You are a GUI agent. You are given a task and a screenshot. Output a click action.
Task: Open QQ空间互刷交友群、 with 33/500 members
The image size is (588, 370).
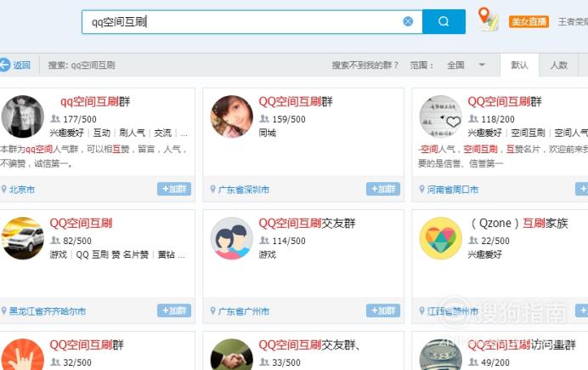click(309, 344)
